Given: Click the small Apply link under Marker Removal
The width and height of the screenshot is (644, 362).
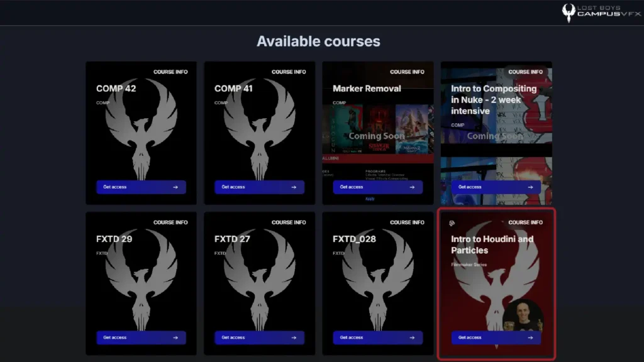Looking at the screenshot, I should [x=370, y=199].
